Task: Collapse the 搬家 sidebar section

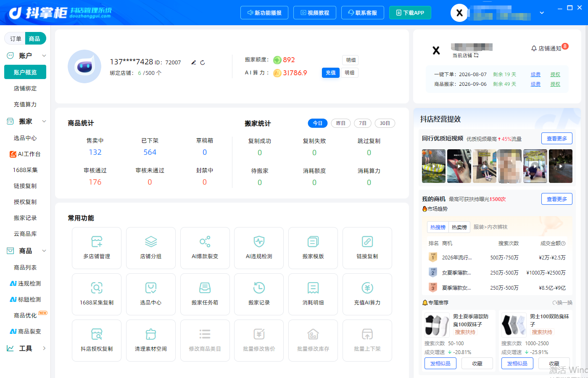Action: pyautogui.click(x=44, y=122)
